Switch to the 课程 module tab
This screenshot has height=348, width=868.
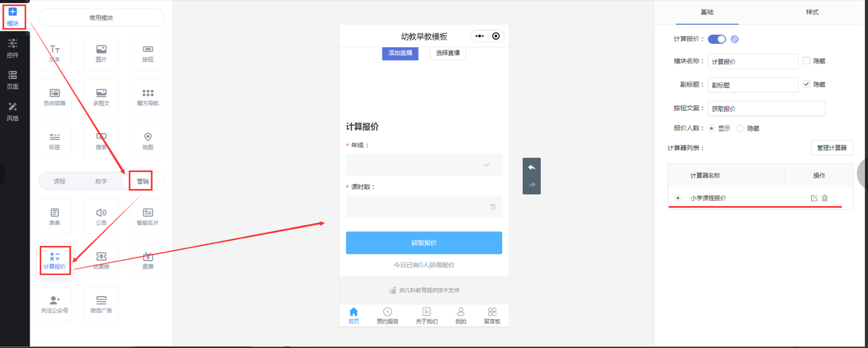pyautogui.click(x=59, y=181)
